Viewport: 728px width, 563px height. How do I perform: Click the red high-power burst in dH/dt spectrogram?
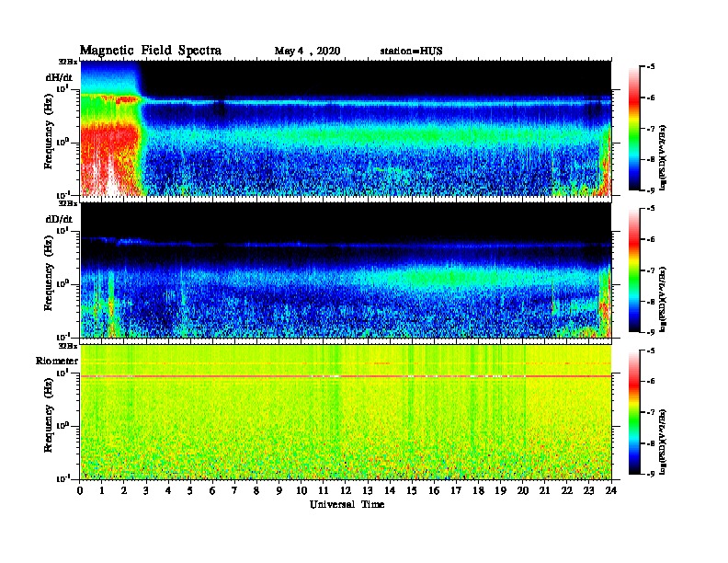pyautogui.click(x=110, y=158)
